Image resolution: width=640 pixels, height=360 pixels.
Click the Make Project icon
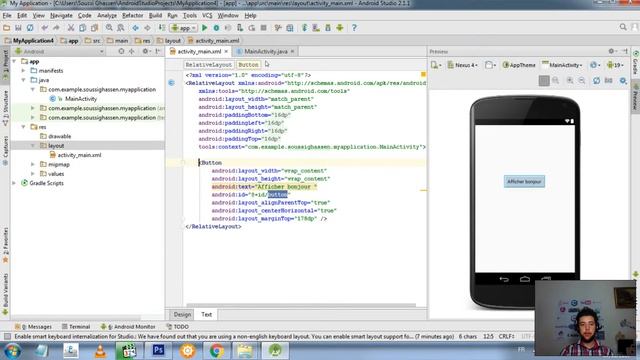pos(162,28)
